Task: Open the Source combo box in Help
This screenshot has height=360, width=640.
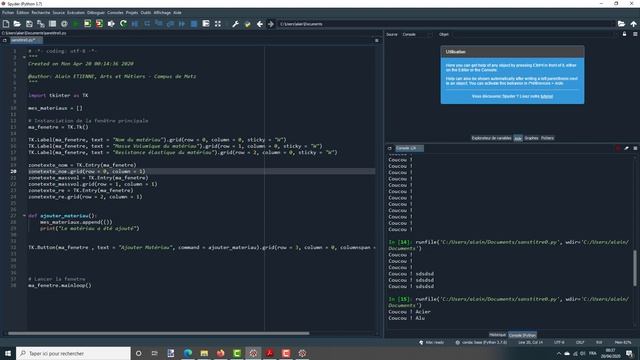Action: point(416,35)
